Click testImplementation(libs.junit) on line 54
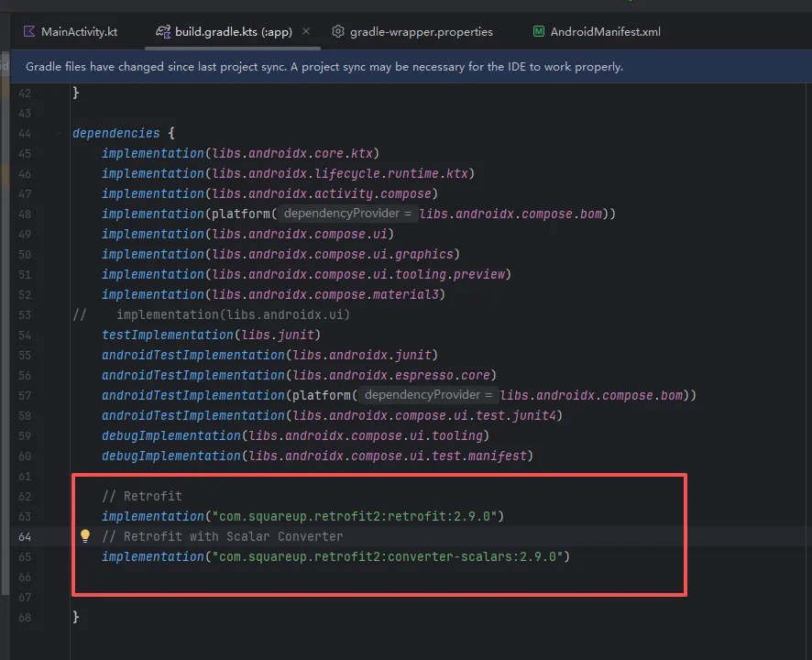 212,335
